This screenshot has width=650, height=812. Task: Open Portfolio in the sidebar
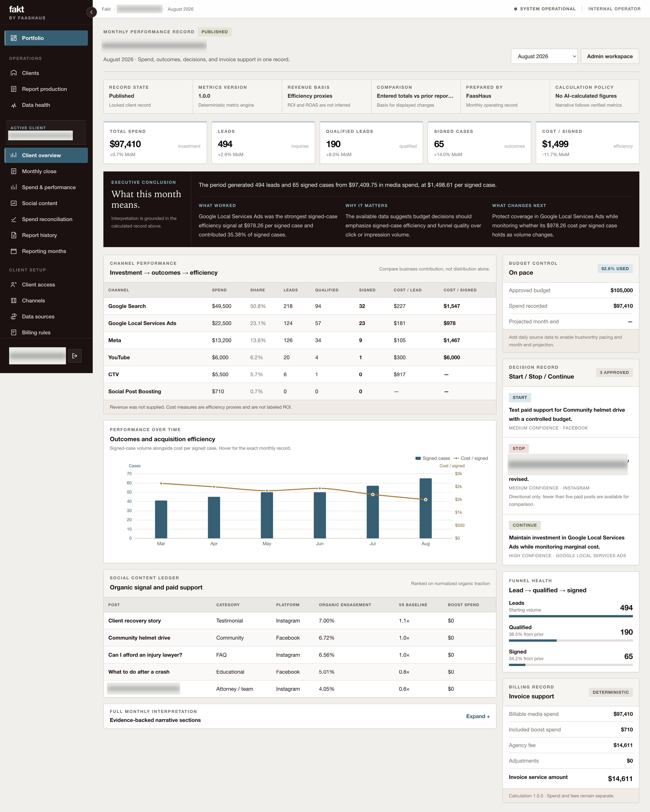click(46, 38)
